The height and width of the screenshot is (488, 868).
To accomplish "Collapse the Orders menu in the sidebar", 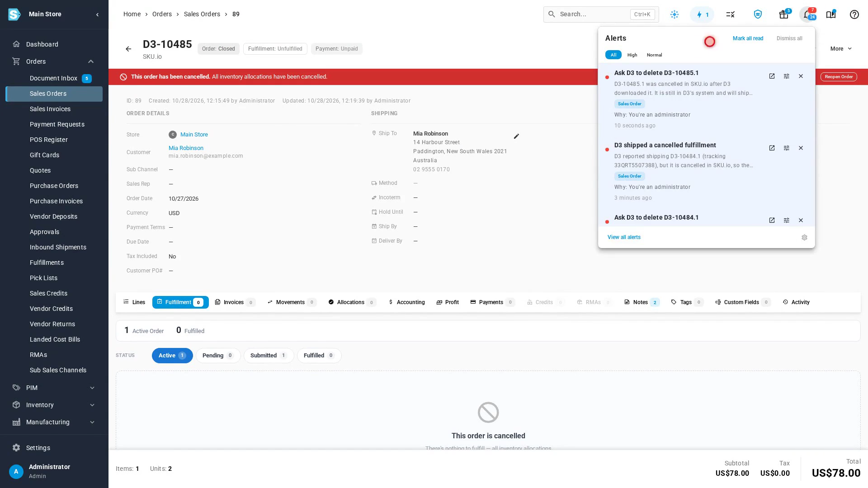I will coord(91,61).
